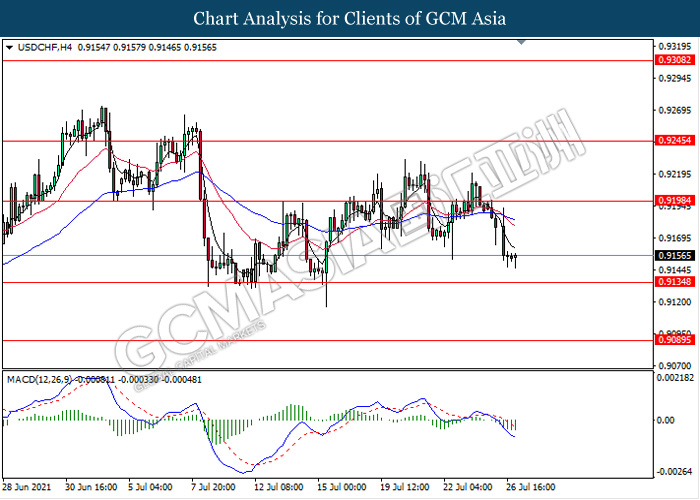Click the MACD scale value 0.002182
The width and height of the screenshot is (700, 500).
[x=675, y=378]
